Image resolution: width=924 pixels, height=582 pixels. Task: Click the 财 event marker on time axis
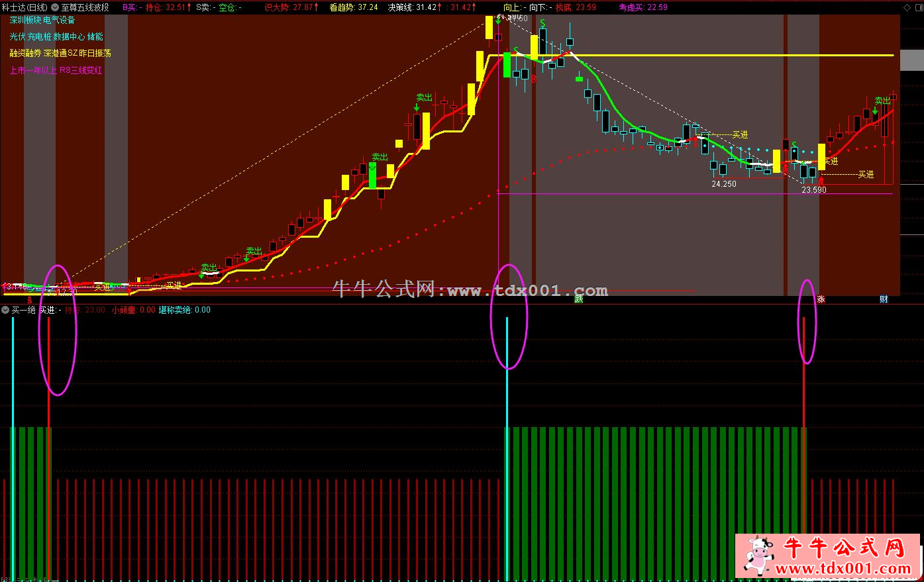click(884, 299)
